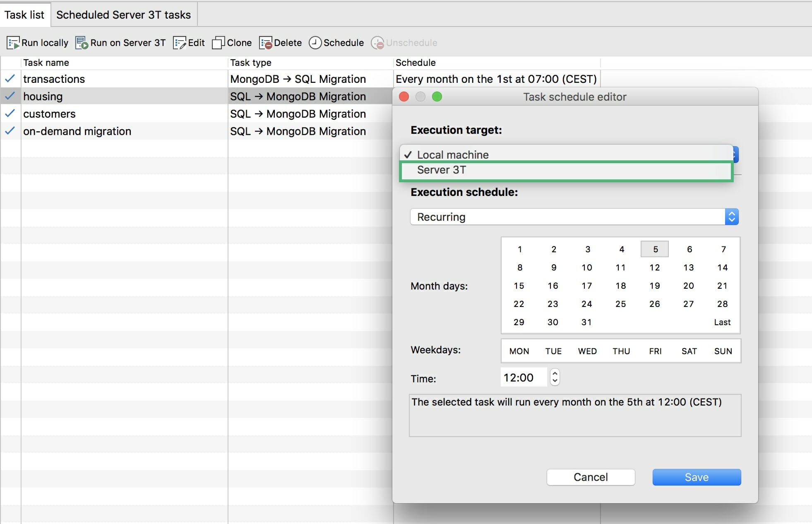The height and width of the screenshot is (524, 812).
Task: Click the checkmark beside the transactions task
Action: click(10, 79)
